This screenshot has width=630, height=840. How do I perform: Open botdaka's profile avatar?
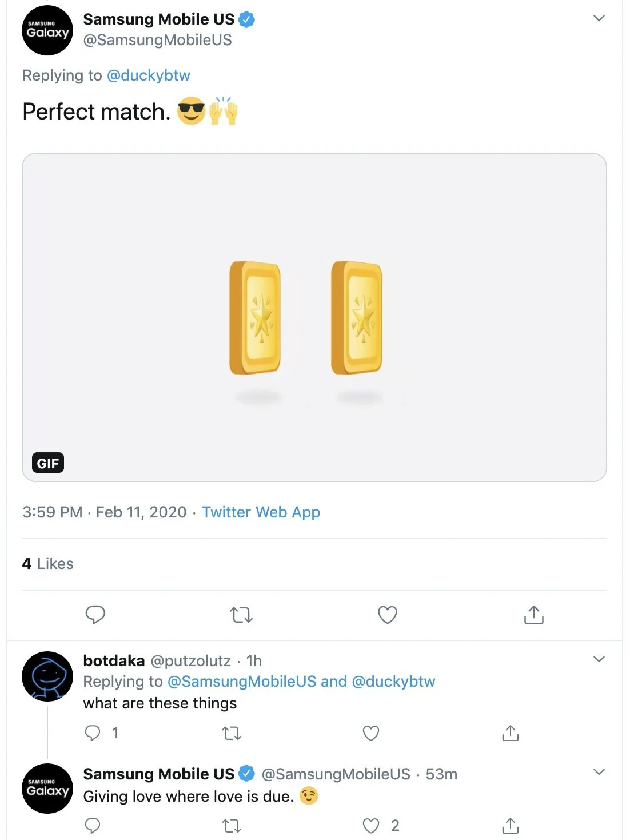click(47, 676)
